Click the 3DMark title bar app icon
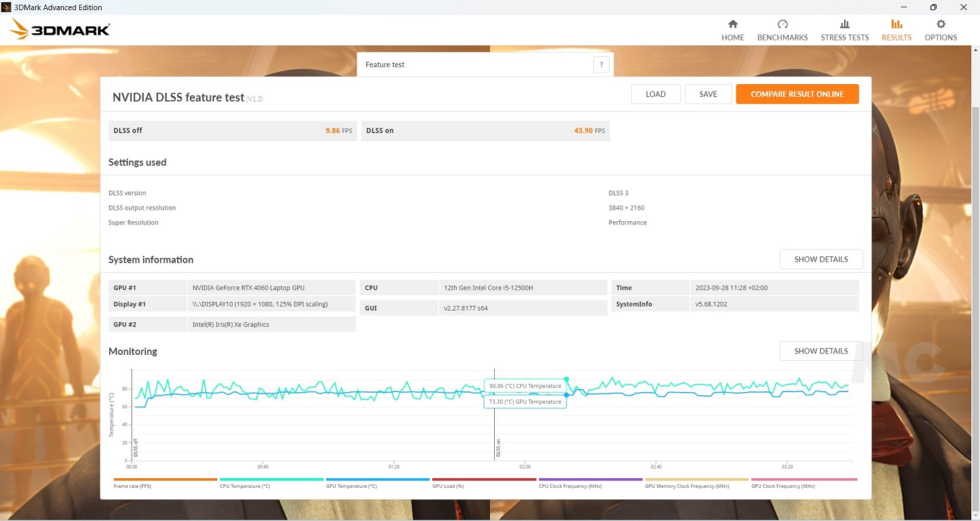980x521 pixels. tap(7, 7)
